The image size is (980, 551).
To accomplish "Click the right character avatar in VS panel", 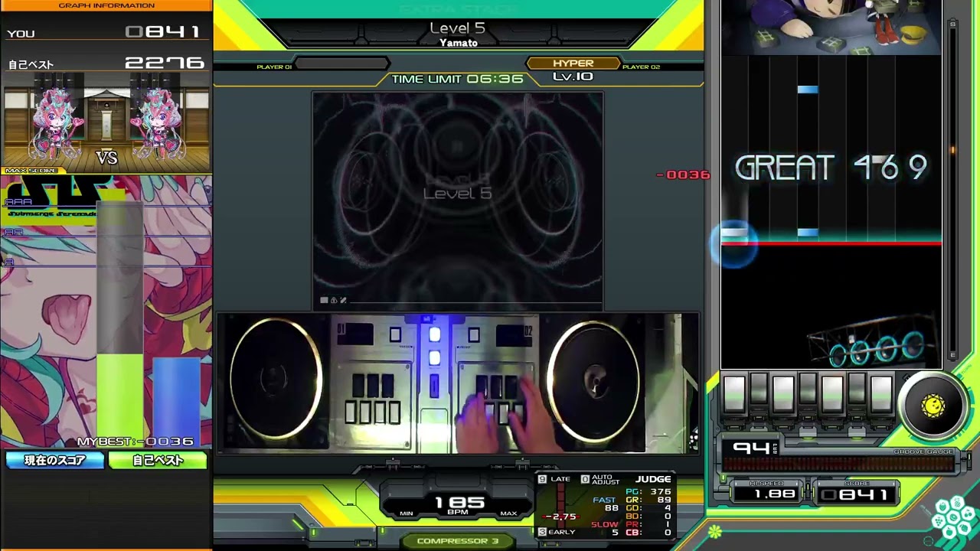I will click(x=157, y=122).
